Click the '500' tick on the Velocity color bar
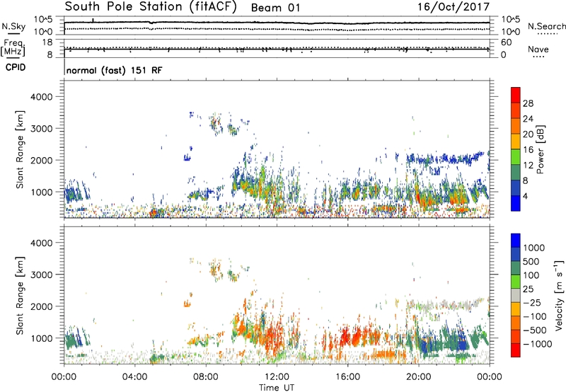Image resolution: width=566 pixels, height=392 pixels. [x=531, y=261]
